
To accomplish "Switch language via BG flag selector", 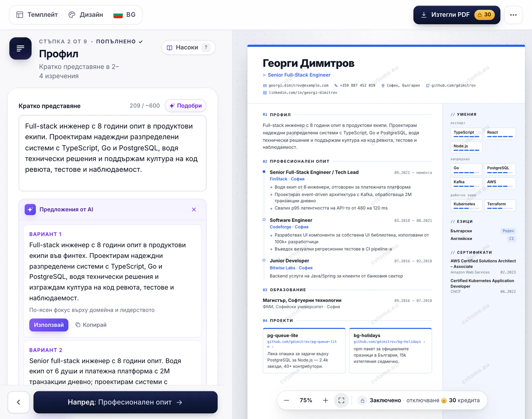I will pos(124,15).
